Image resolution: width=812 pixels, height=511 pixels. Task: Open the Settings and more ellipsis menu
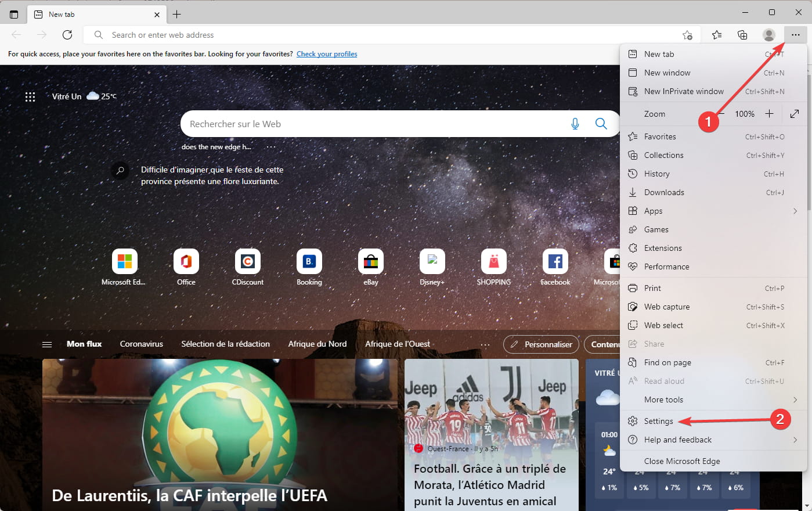click(795, 35)
